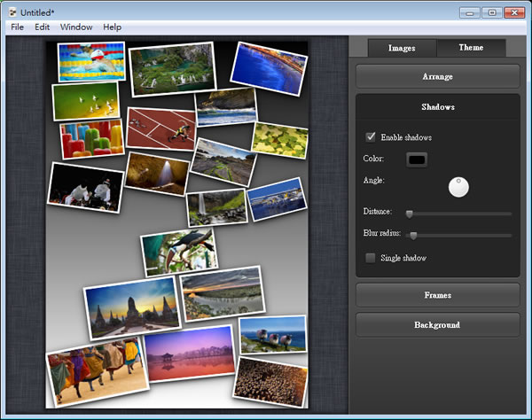Select the blue night coastline photo

[x=269, y=69]
